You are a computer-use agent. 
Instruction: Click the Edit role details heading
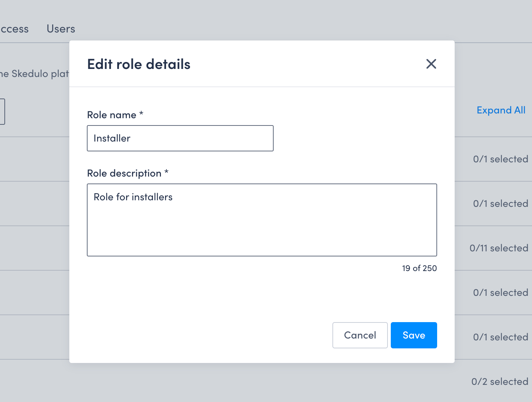click(139, 64)
